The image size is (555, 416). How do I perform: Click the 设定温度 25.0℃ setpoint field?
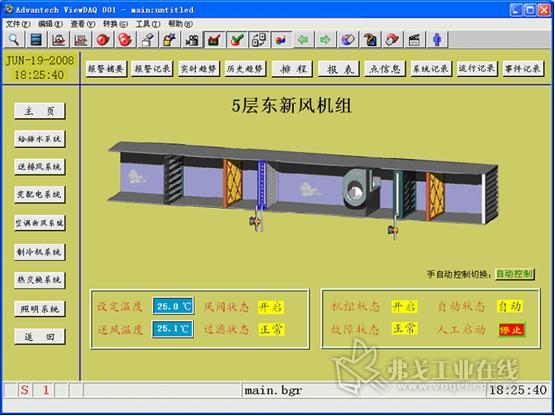coord(173,306)
